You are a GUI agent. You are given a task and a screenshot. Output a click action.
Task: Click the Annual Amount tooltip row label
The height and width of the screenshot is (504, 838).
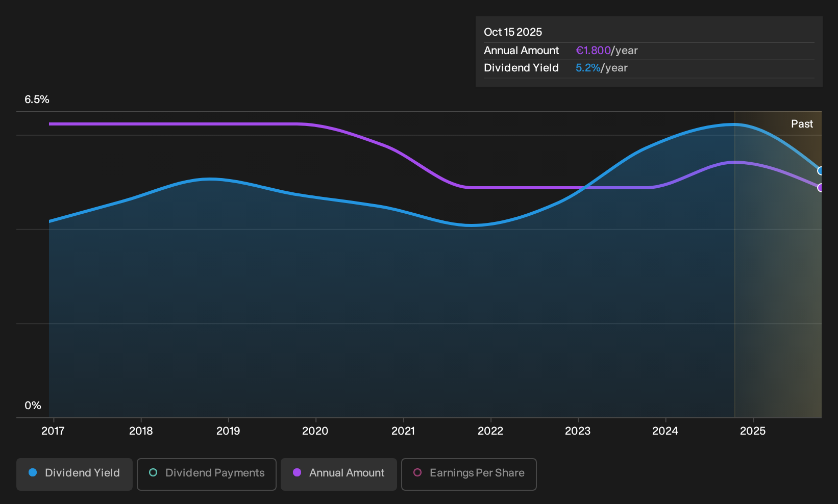(522, 51)
